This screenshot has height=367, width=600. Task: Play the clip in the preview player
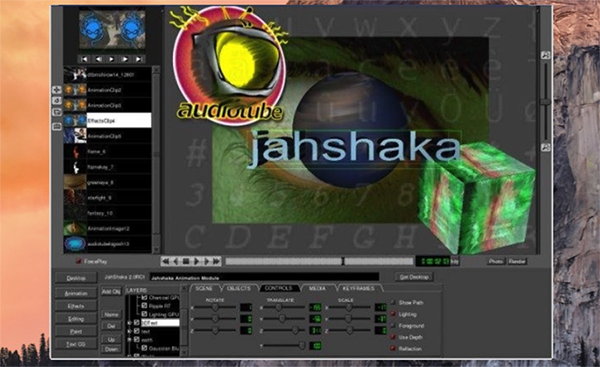pyautogui.click(x=111, y=59)
